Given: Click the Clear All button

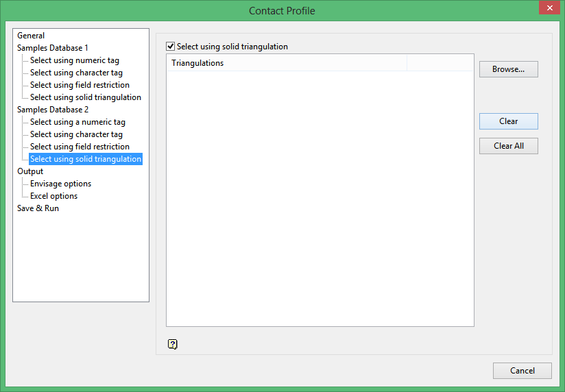Looking at the screenshot, I should (x=508, y=146).
